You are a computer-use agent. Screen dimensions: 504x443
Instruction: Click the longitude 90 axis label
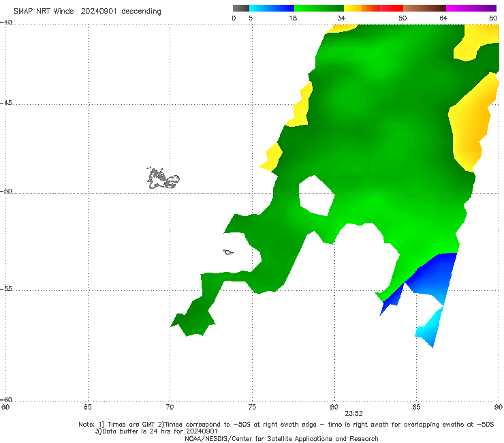pyautogui.click(x=499, y=408)
